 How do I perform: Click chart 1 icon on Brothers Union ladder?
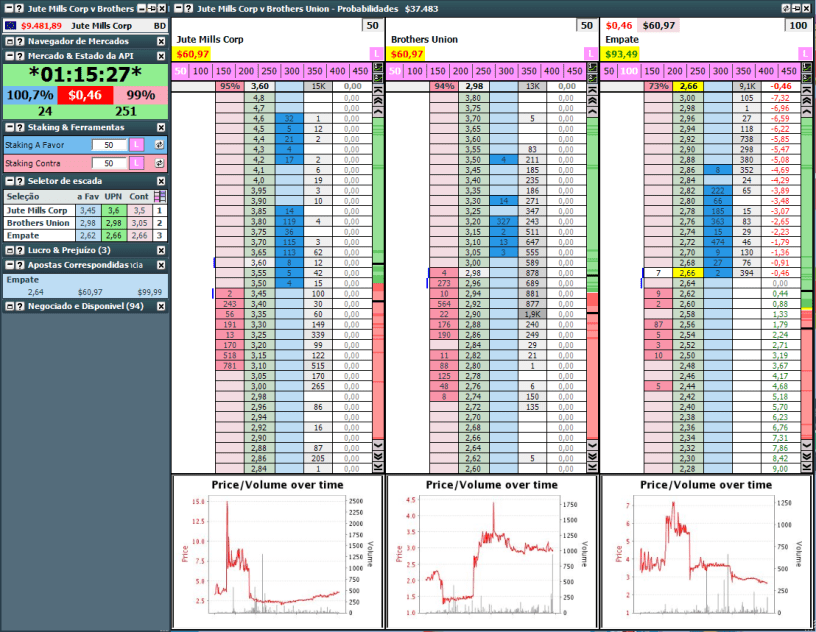592,67
